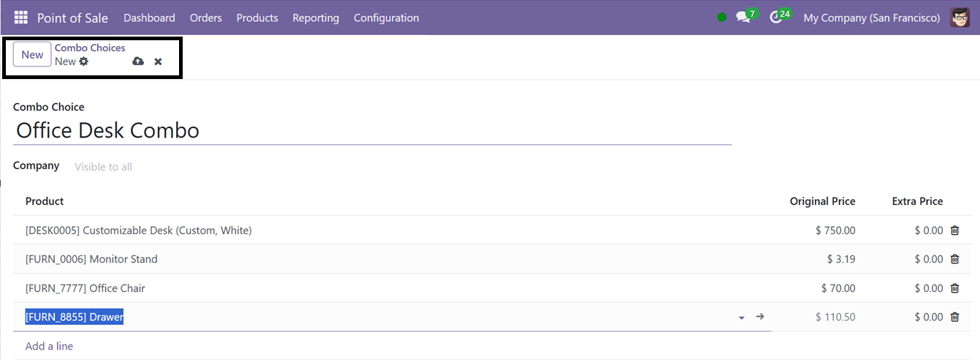Open the activities clock icon
Screen dimensions: 980x360
776,18
